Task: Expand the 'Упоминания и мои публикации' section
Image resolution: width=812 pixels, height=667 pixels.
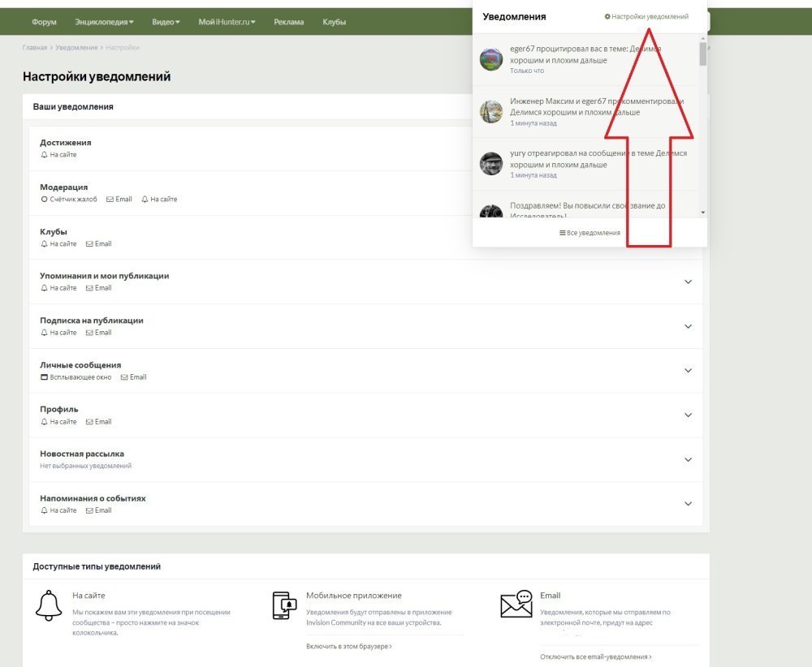Action: click(688, 282)
